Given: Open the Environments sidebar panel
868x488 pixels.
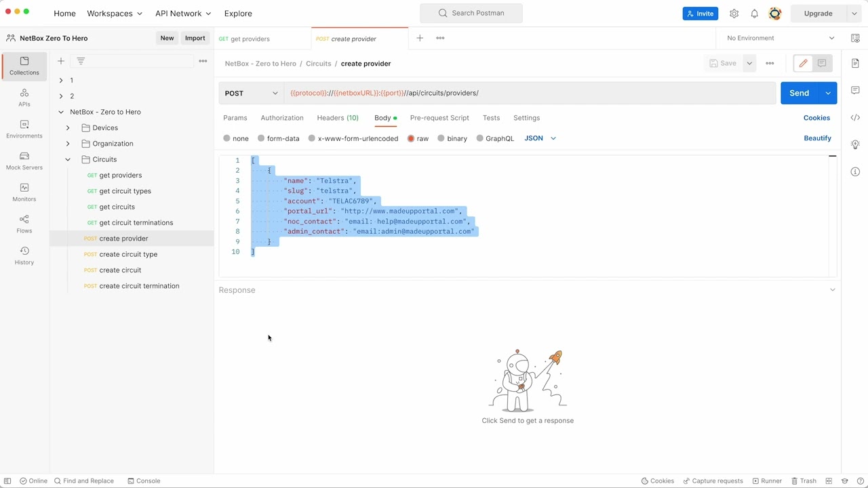Looking at the screenshot, I should 24,129.
